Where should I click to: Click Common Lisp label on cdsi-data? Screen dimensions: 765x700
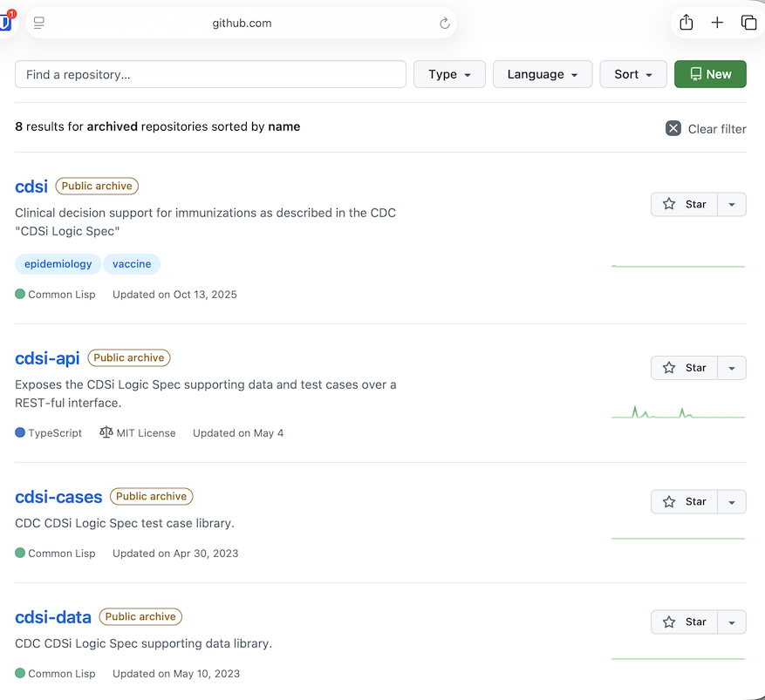point(61,674)
